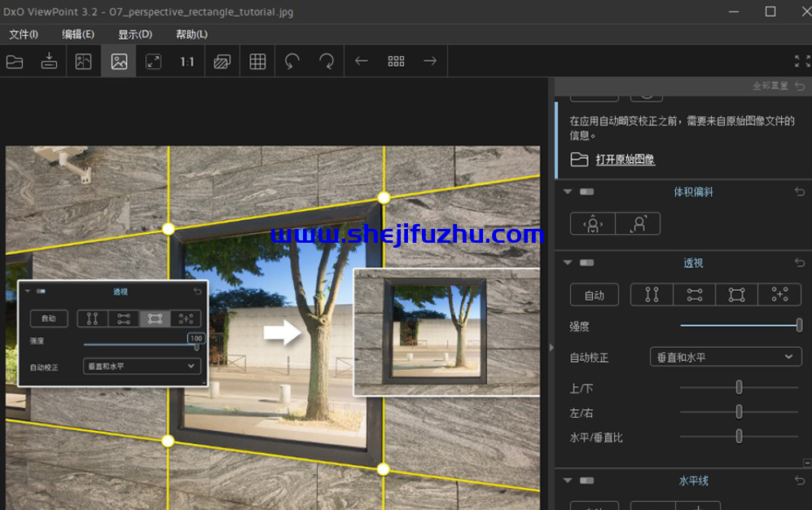This screenshot has width=812, height=510.
Task: Open the 文件(I) menu
Action: (24, 34)
